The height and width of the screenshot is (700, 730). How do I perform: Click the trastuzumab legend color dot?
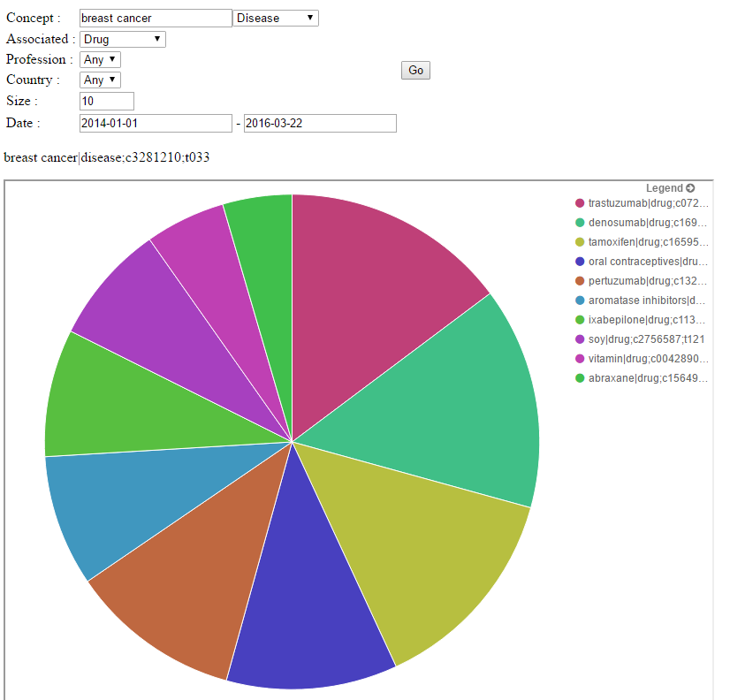(x=580, y=203)
